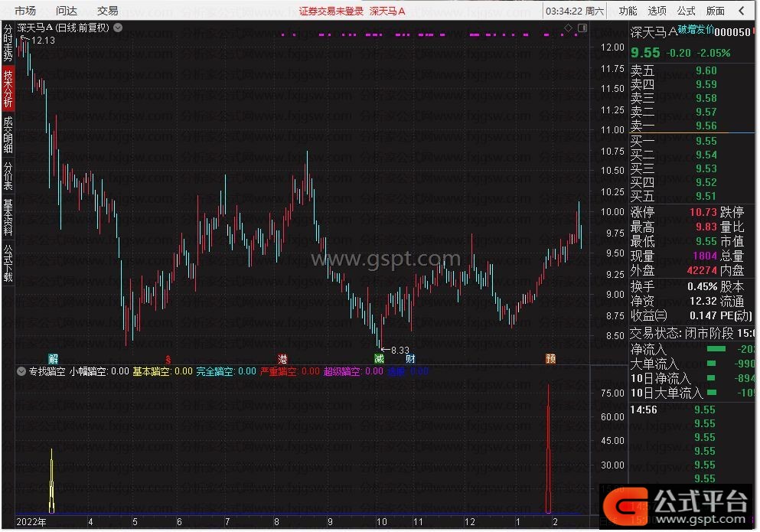The image size is (760, 532).
Task: Open the 公式 menu
Action: tap(686, 11)
